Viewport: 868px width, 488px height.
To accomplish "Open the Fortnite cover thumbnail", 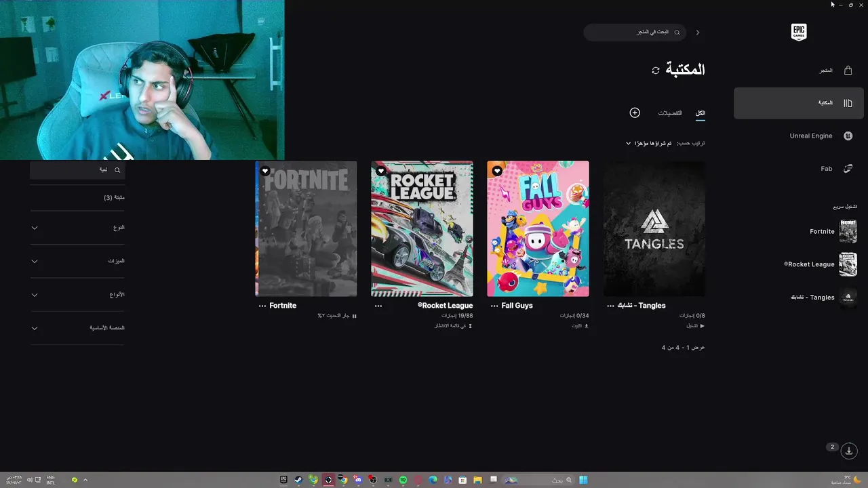I will [x=306, y=228].
